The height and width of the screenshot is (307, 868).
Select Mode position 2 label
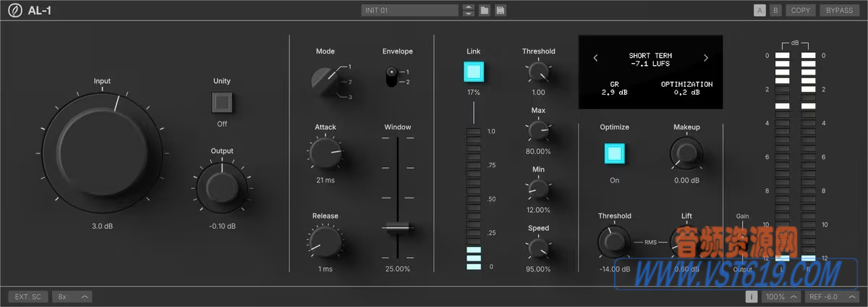click(351, 82)
